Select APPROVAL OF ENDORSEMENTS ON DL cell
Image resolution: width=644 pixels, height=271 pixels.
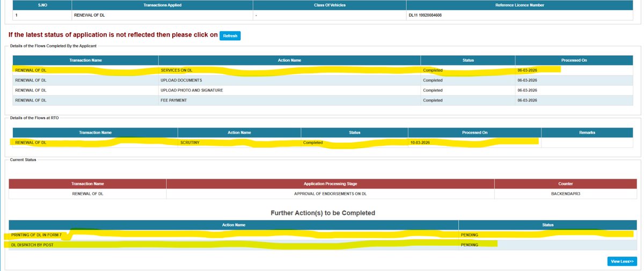330,194
